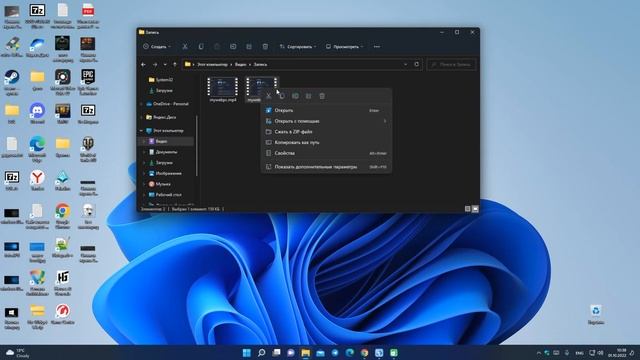Open the Epic Games Launcher desktop shortcut
Screen dimensions: 640x360
88,82
